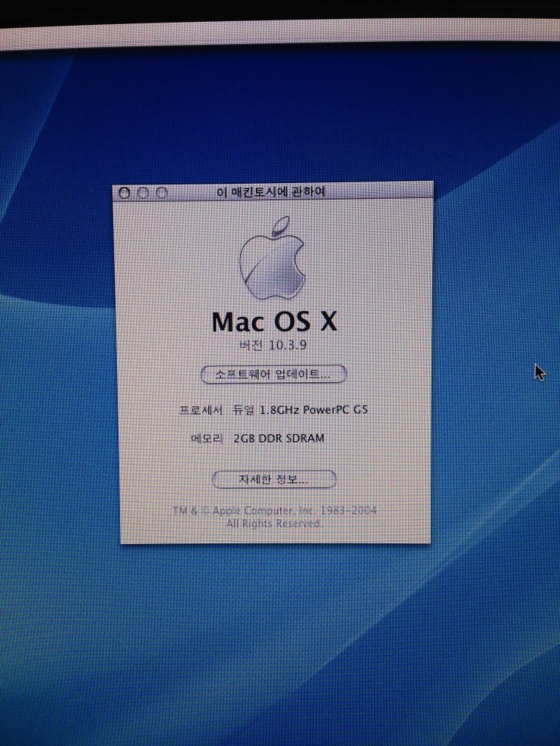The image size is (560, 746).
Task: Click the 'All Rights Reserved.' text
Action: tap(273, 524)
